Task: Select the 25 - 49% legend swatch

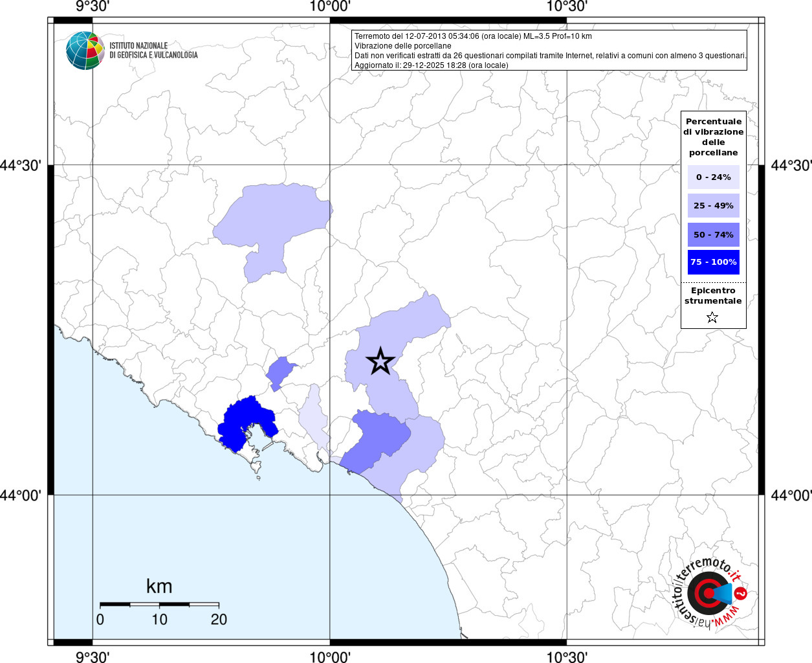Action: 714,205
